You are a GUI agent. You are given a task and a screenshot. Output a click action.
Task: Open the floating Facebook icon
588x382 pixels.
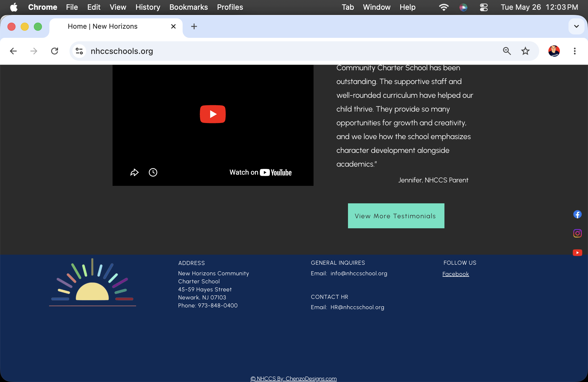[577, 214]
